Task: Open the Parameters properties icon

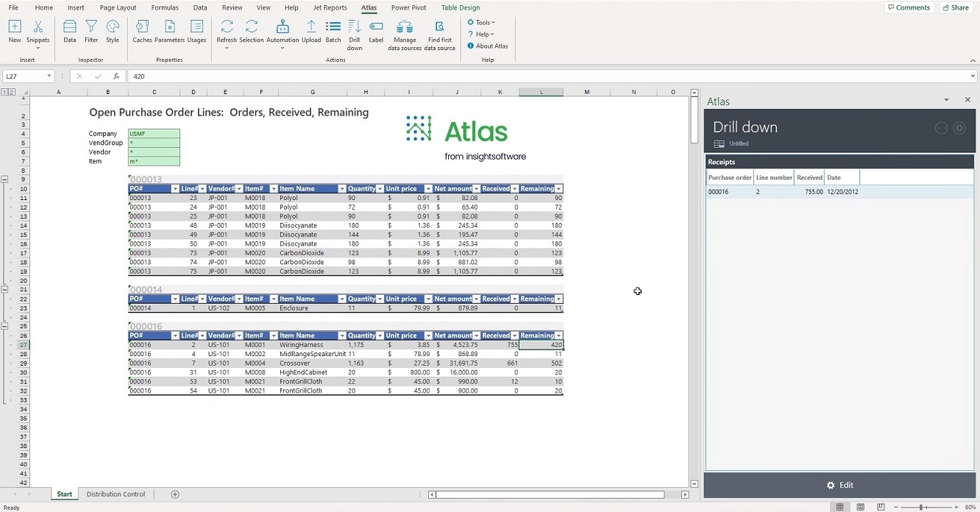Action: [169, 31]
